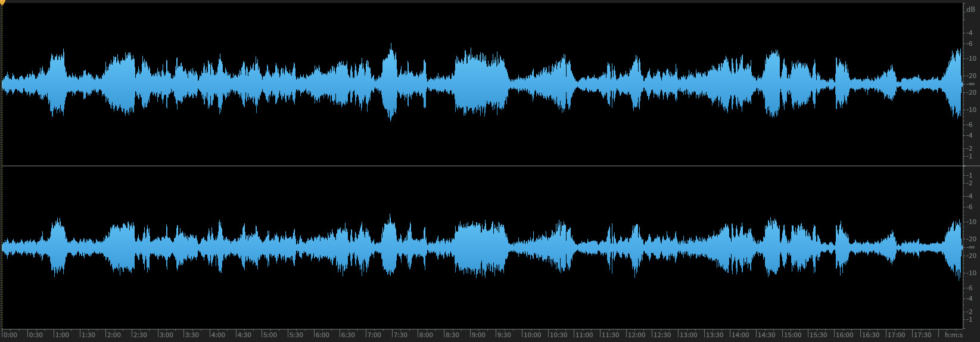The width and height of the screenshot is (980, 342).
Task: Click the 9:30 ruler label
Action: pyautogui.click(x=504, y=335)
